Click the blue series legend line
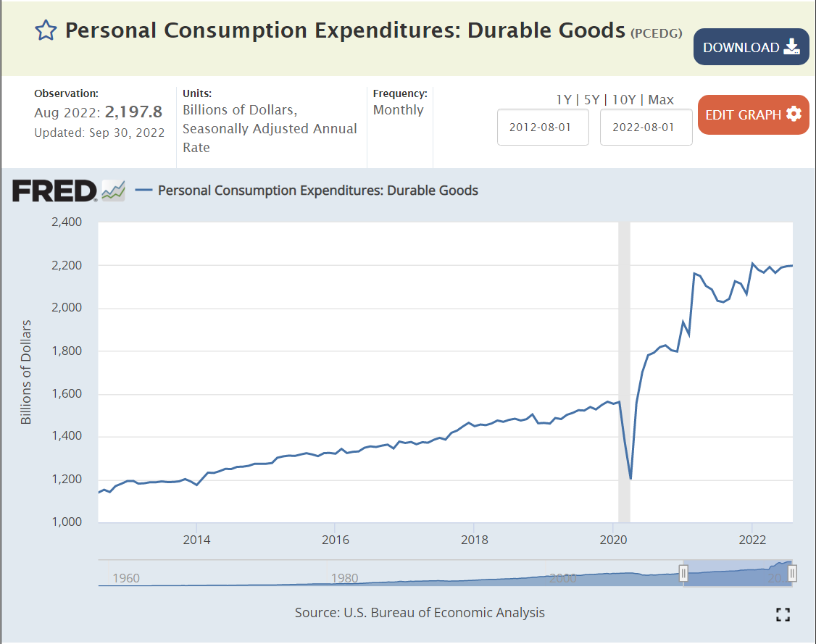The image size is (816, 644). pos(143,191)
